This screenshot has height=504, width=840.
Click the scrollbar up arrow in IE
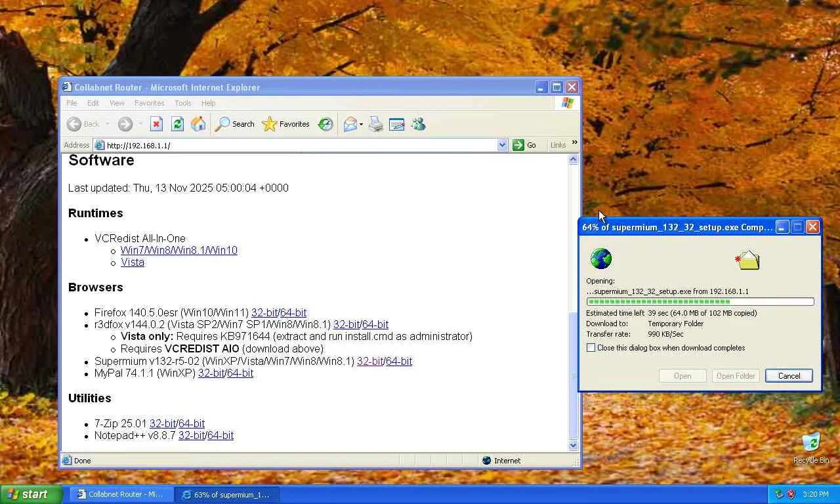coord(574,159)
